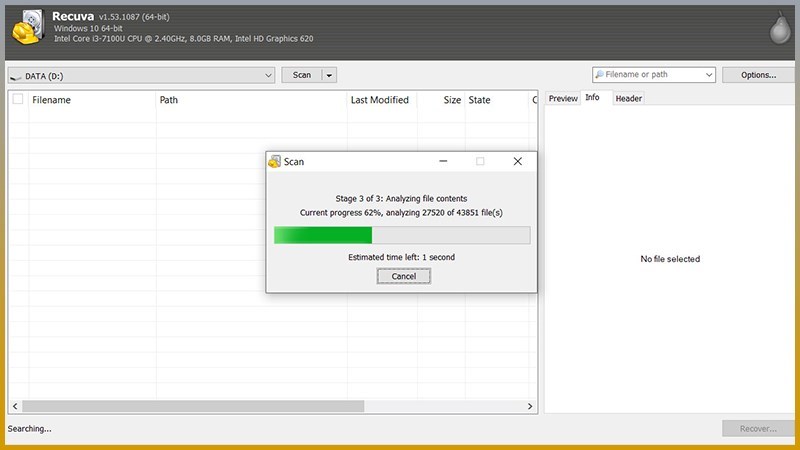Expand the Scan button dropdown arrow
Screen dimensions: 800x450
(329, 75)
